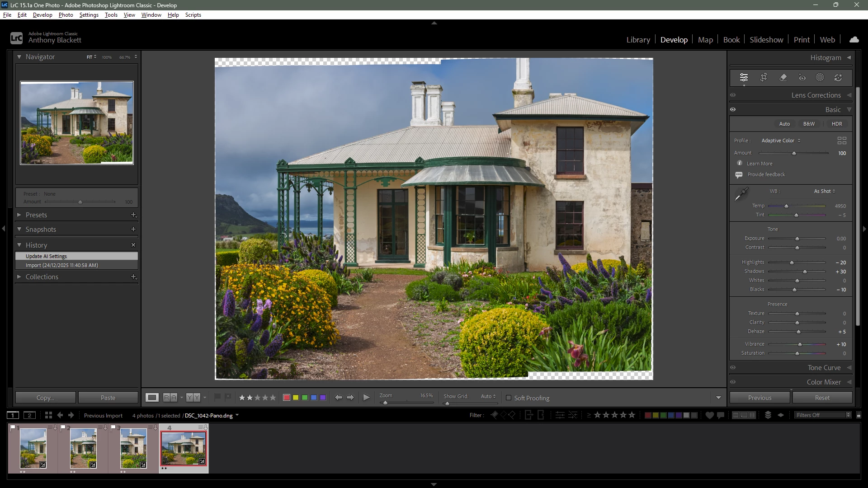Show main window button 1
This screenshot has height=488, width=868.
13,415
